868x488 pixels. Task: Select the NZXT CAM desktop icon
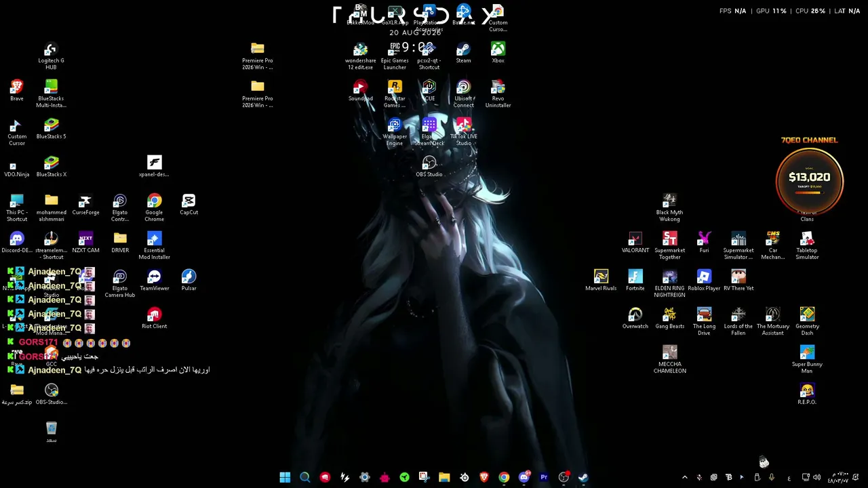[85, 243]
